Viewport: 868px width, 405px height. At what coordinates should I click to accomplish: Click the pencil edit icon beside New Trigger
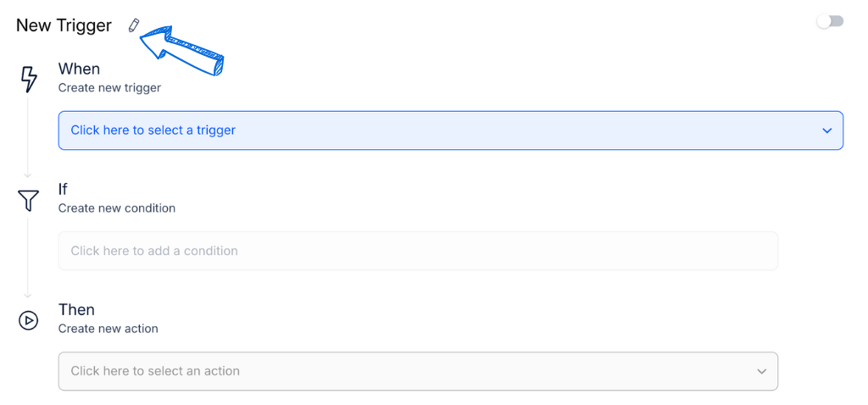coord(133,25)
